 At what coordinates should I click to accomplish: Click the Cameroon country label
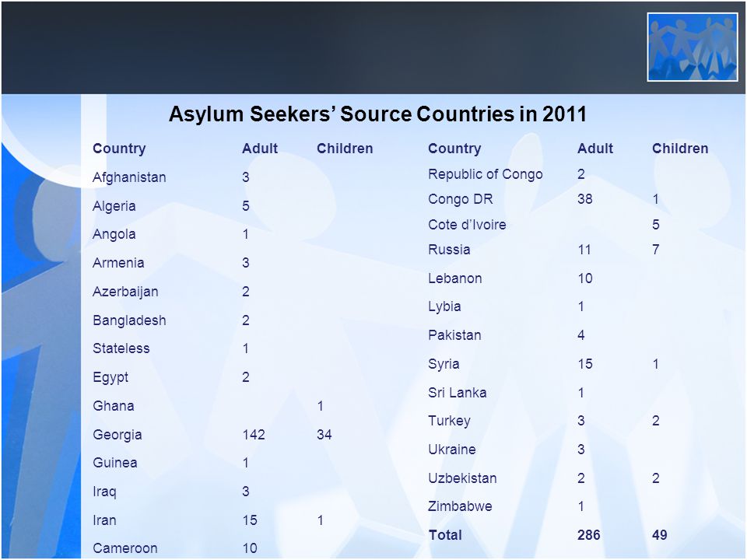pos(125,548)
